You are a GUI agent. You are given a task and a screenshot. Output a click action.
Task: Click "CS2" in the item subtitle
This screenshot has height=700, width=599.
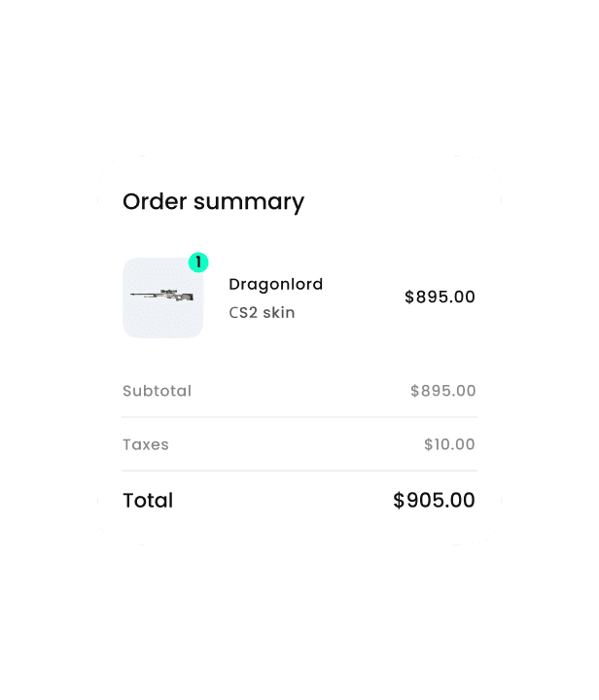tap(243, 313)
